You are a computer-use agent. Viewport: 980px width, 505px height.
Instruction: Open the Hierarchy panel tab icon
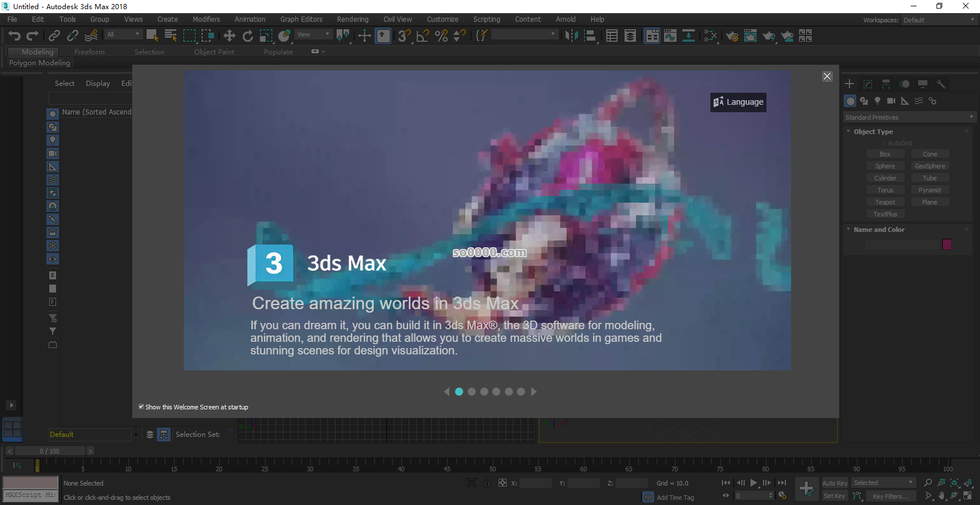tap(886, 84)
